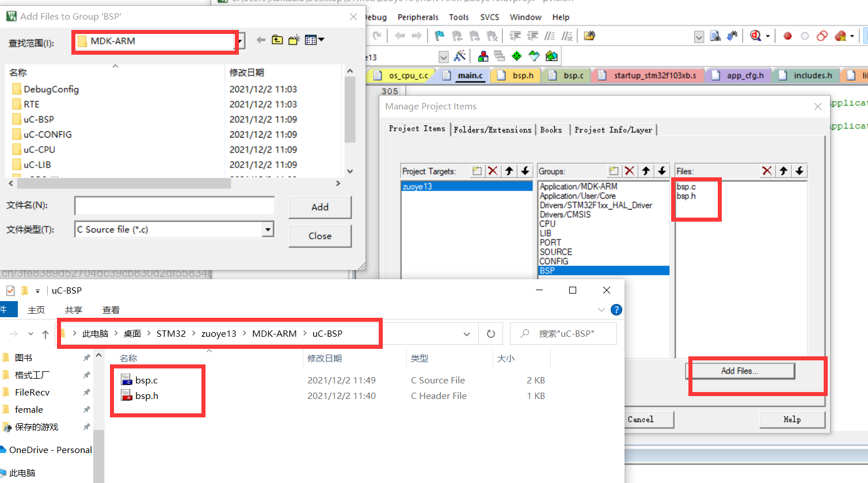Move the selected group down
Image resolution: width=868 pixels, height=483 pixels.
662,171
